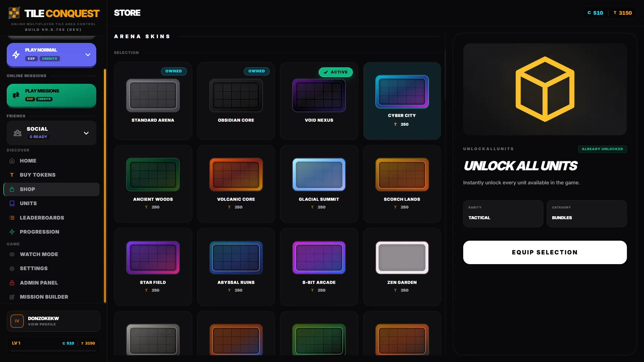Click the Equip Selection button

545,252
